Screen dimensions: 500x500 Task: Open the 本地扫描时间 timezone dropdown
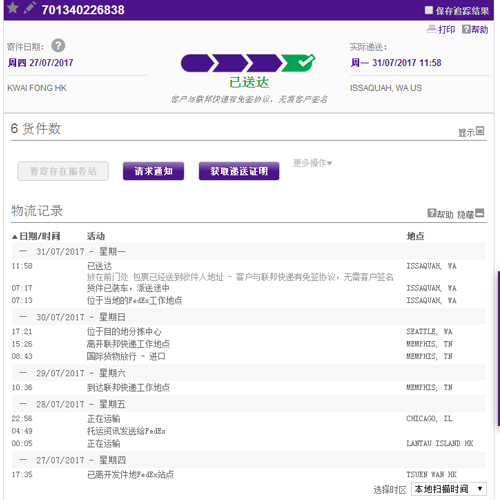click(x=449, y=489)
